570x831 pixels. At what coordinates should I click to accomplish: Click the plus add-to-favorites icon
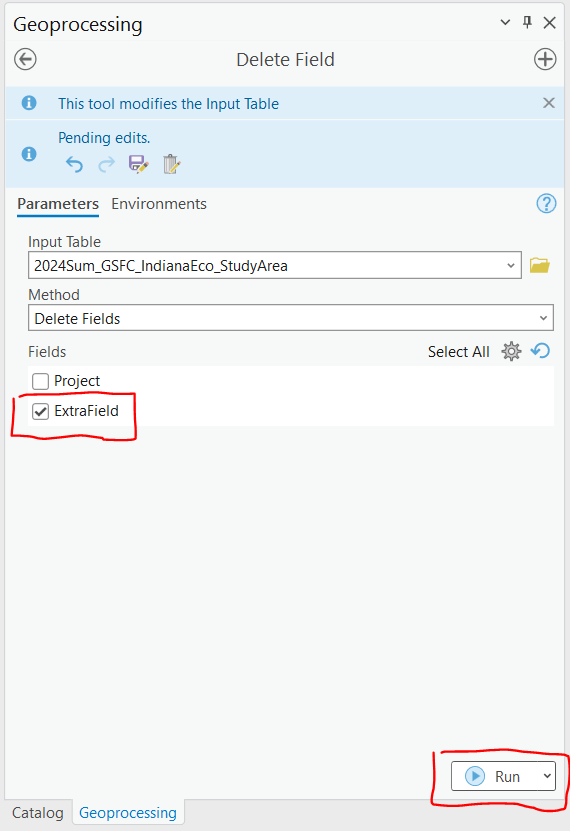[x=545, y=59]
